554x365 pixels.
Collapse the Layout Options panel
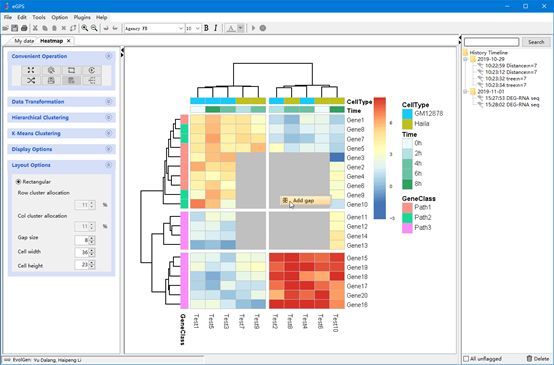click(108, 165)
